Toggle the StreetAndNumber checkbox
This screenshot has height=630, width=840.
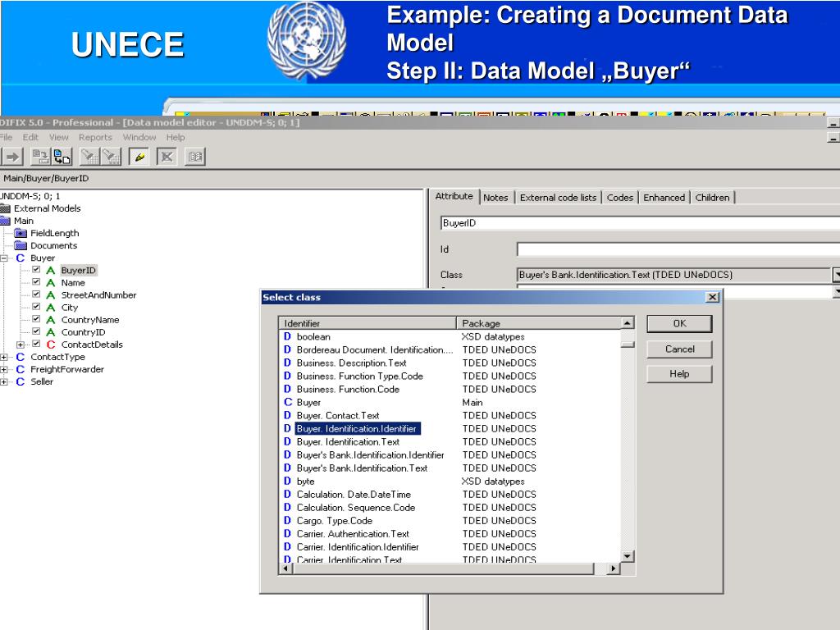click(x=36, y=294)
